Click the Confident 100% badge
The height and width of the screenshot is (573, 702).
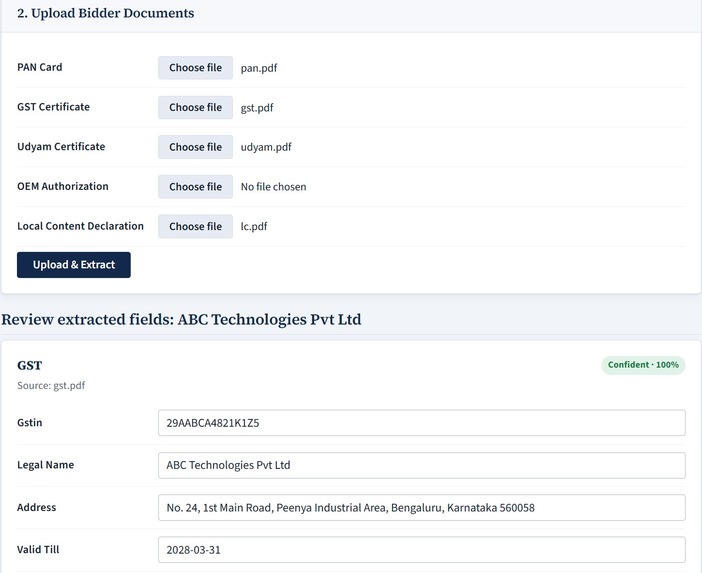(x=643, y=365)
